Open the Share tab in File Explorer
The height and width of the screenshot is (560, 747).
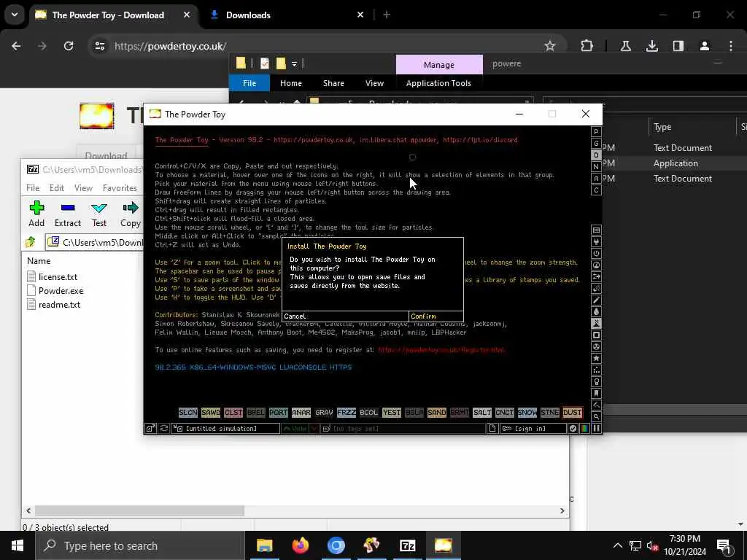[x=333, y=83]
